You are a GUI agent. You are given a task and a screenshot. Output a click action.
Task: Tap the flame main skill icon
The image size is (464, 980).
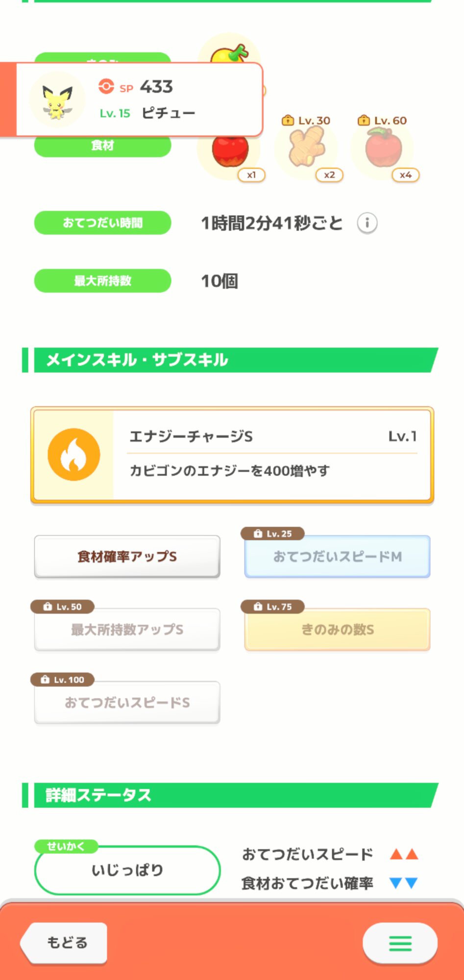point(74,454)
